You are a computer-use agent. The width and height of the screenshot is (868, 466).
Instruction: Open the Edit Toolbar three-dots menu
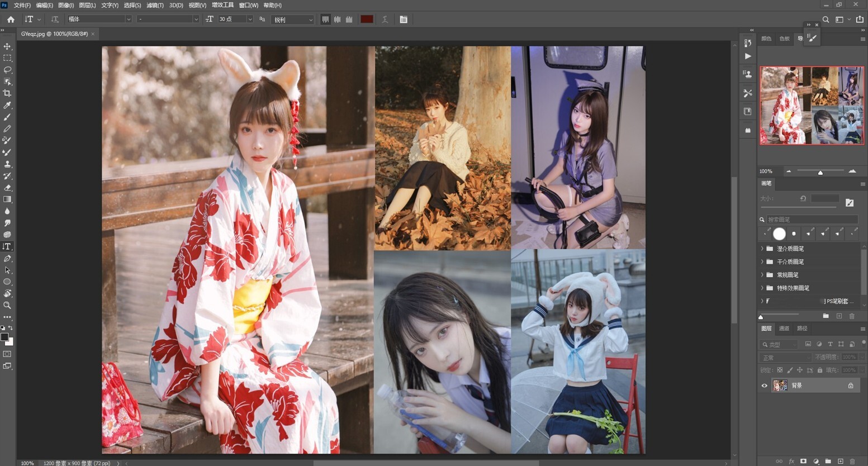click(x=7, y=317)
